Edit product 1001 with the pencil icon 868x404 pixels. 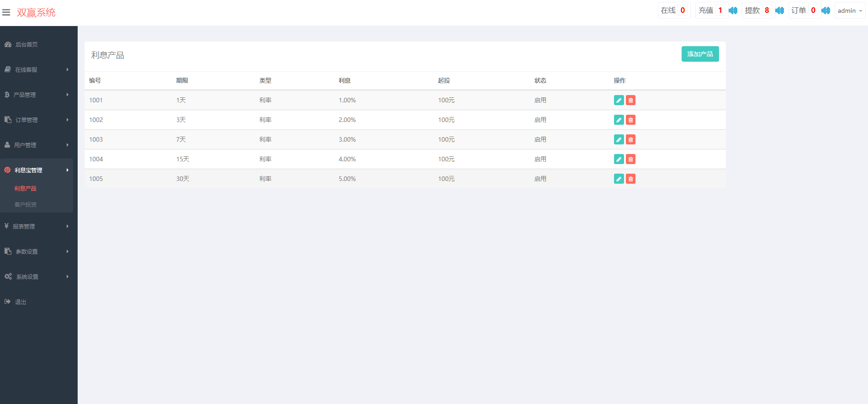tap(619, 100)
